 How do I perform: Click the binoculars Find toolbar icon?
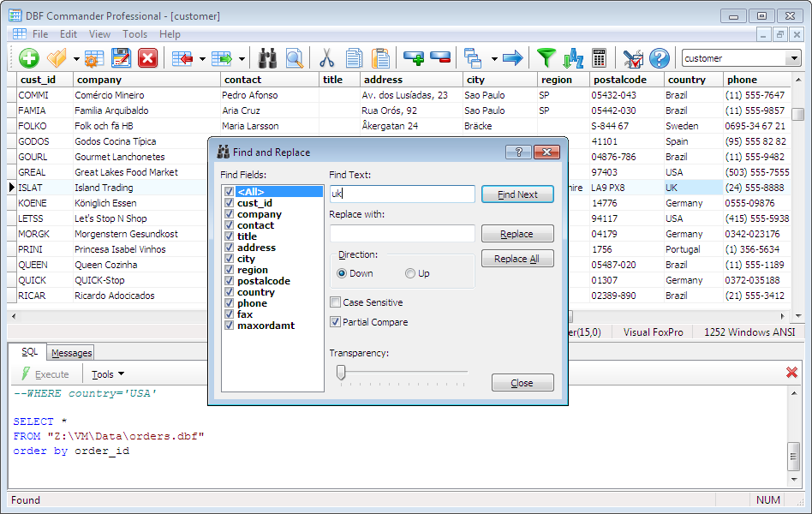click(268, 58)
